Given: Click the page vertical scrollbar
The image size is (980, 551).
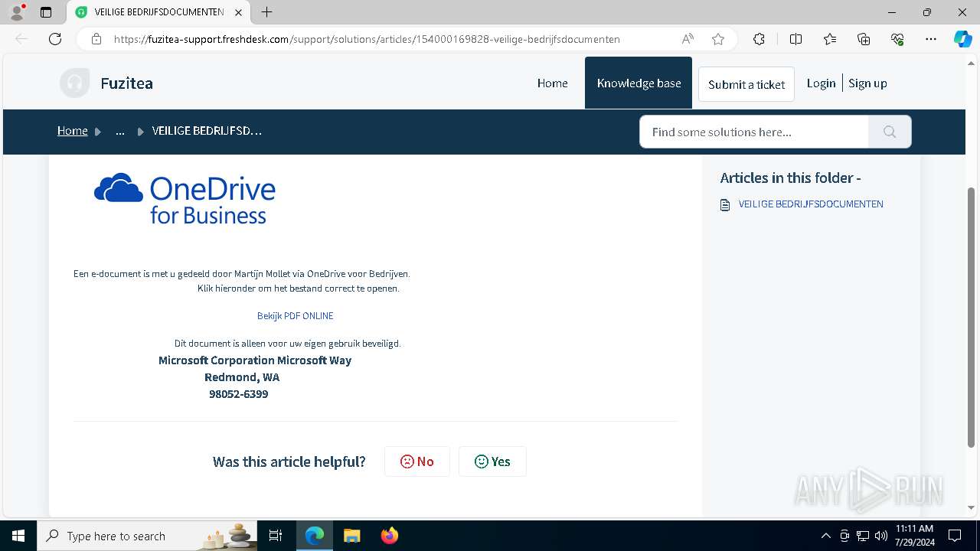Looking at the screenshot, I should [972, 318].
